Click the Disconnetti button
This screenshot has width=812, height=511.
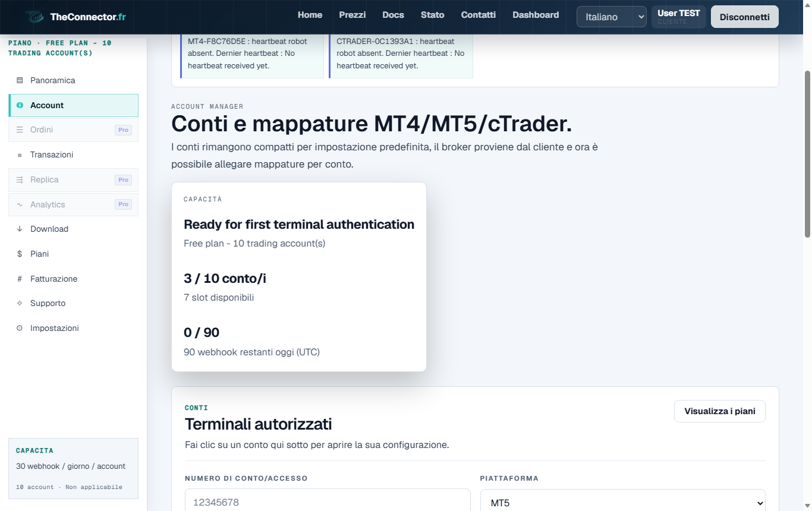745,17
